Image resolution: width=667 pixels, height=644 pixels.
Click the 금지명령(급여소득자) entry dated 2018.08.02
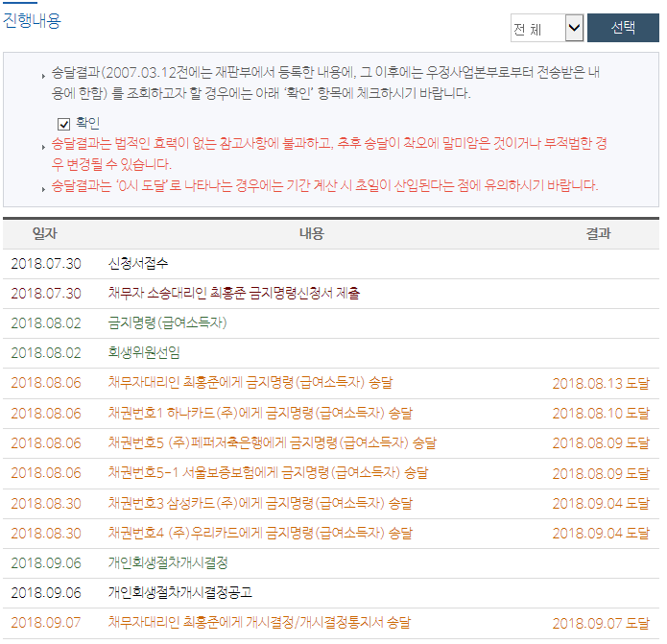point(167,322)
